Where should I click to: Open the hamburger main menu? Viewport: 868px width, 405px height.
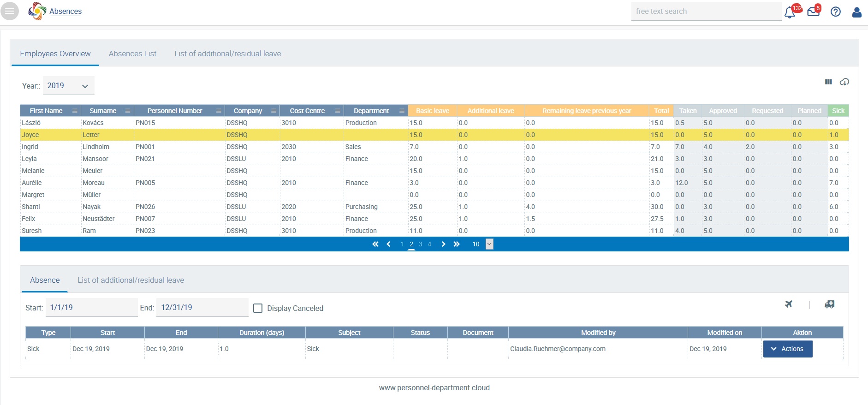pyautogui.click(x=10, y=11)
